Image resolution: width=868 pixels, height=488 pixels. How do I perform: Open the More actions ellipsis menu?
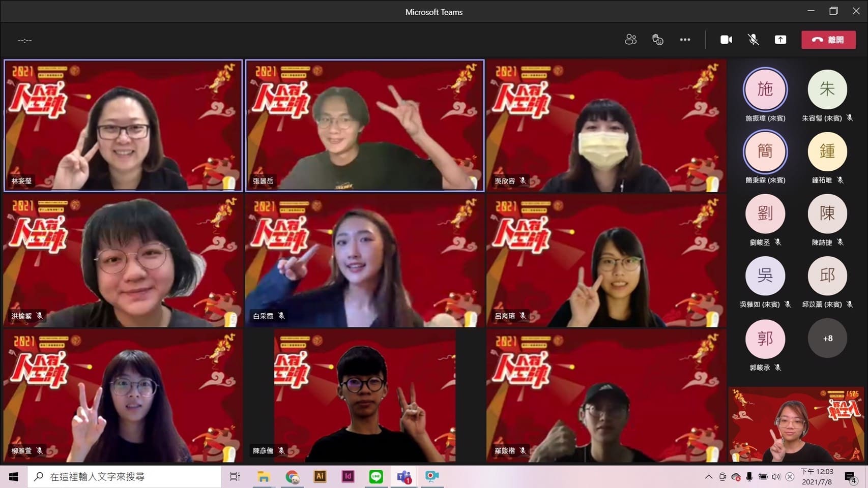click(x=685, y=40)
